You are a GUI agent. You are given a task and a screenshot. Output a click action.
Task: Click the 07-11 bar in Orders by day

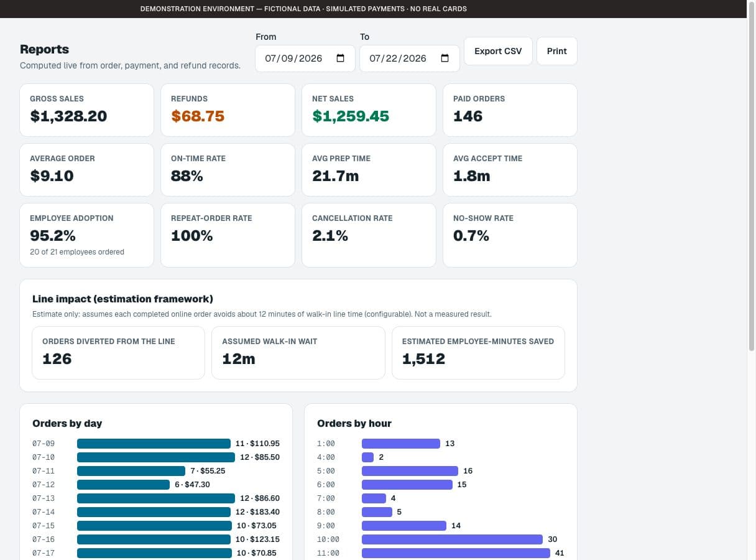(x=131, y=471)
